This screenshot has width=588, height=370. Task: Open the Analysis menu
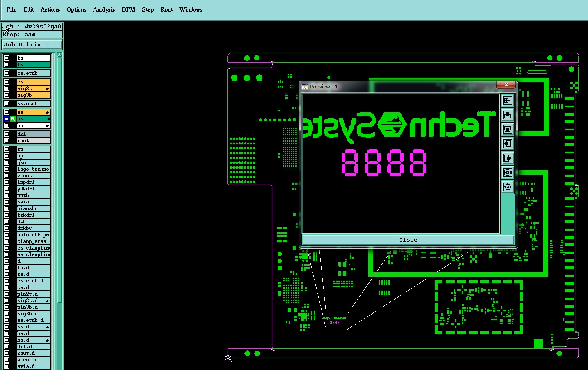coord(104,9)
